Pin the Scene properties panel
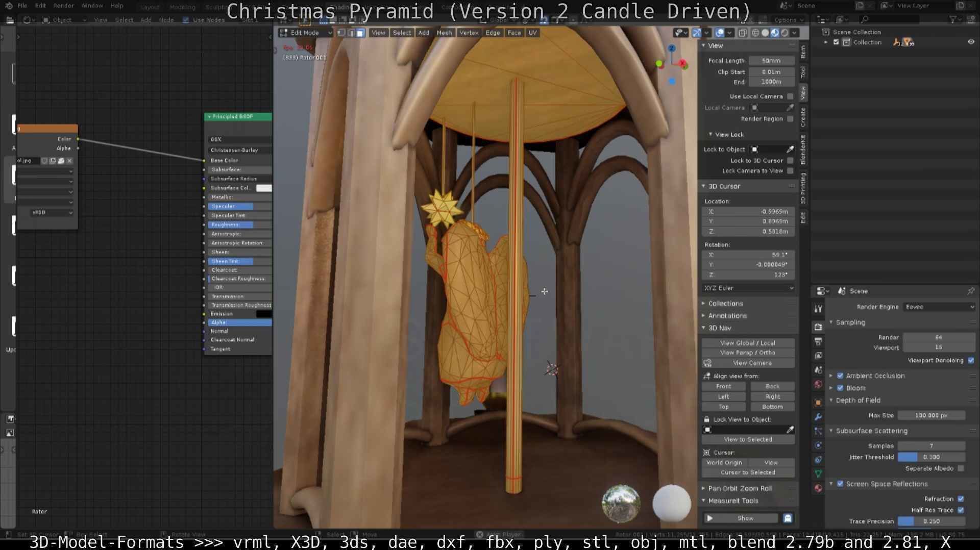 click(970, 291)
